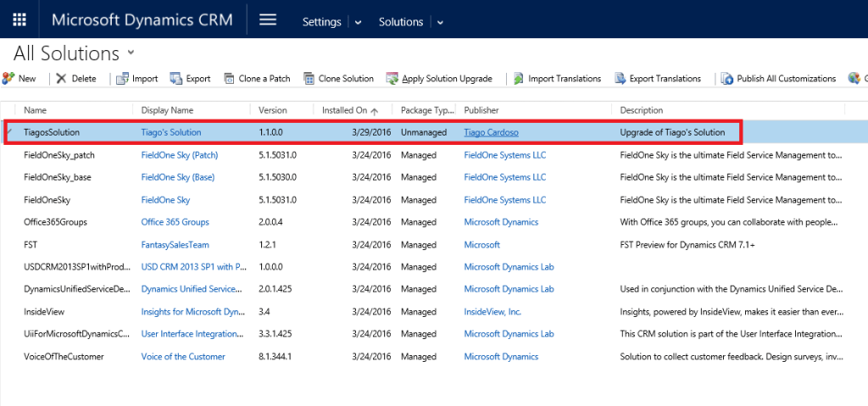
Task: Open the Voice of the Customer solution link
Action: point(183,357)
